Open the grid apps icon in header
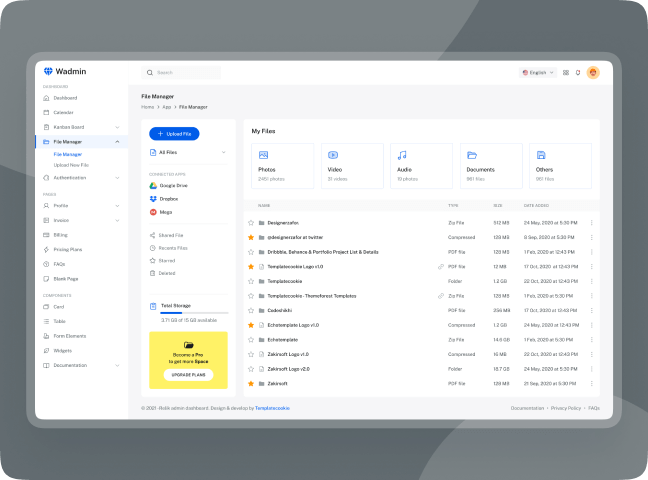This screenshot has width=648, height=480. pos(566,73)
